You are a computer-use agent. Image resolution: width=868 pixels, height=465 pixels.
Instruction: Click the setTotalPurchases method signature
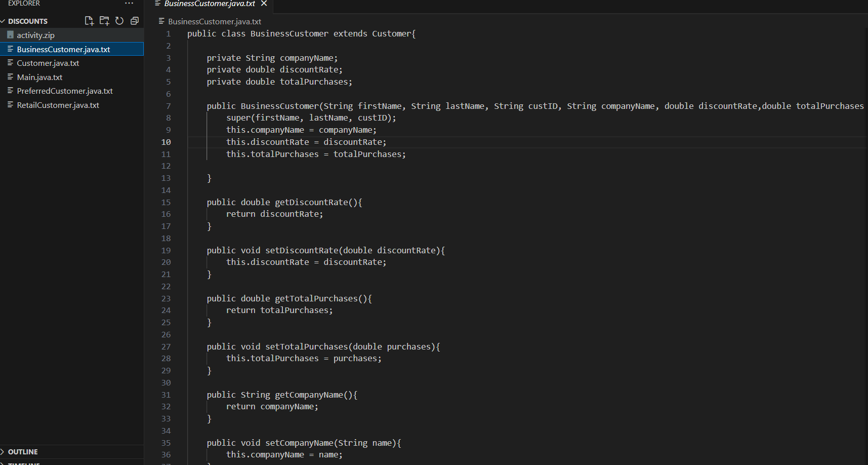pos(323,347)
